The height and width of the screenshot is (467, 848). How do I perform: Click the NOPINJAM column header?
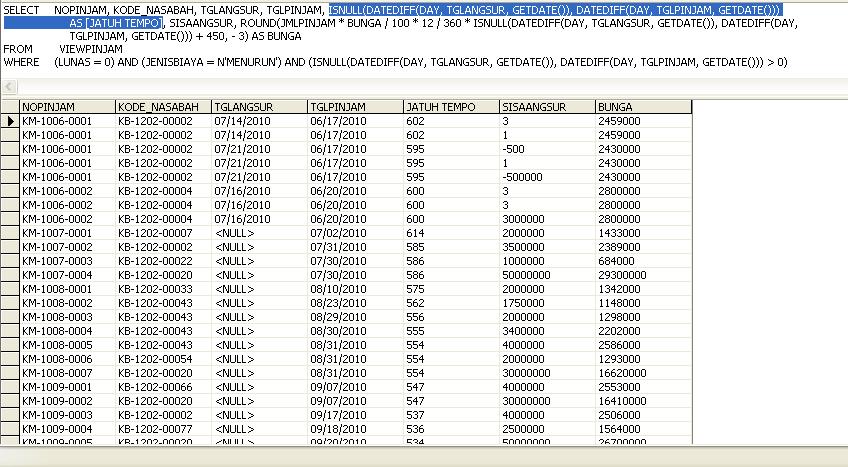coord(68,107)
